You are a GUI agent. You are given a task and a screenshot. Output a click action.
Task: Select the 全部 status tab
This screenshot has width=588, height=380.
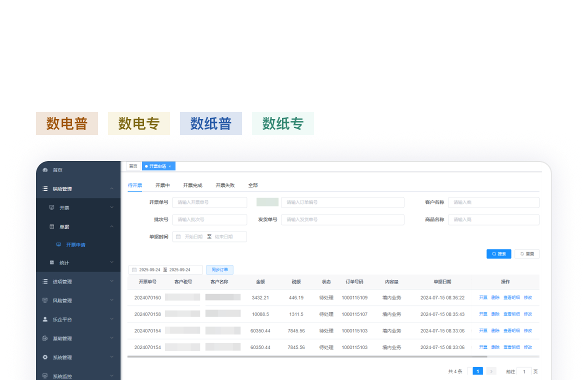253,185
